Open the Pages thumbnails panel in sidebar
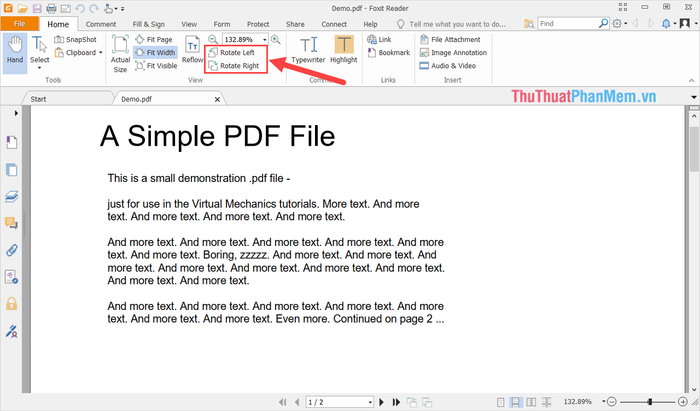 pyautogui.click(x=12, y=170)
